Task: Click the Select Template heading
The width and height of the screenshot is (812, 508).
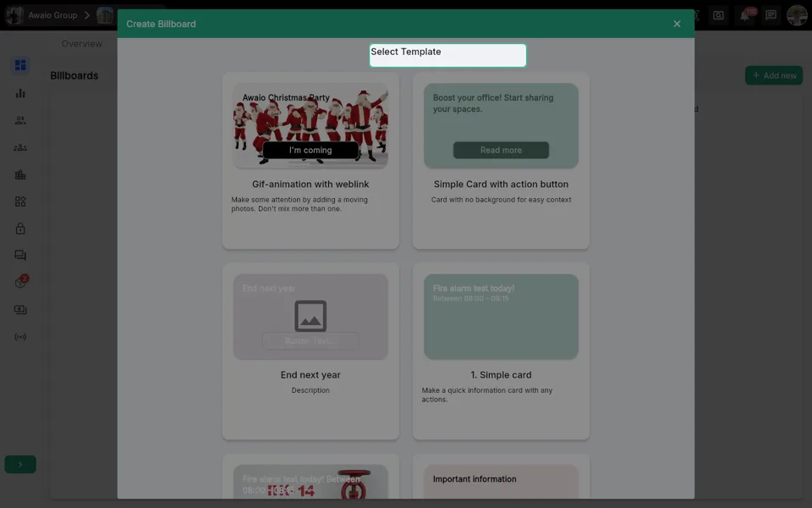Action: click(406, 52)
